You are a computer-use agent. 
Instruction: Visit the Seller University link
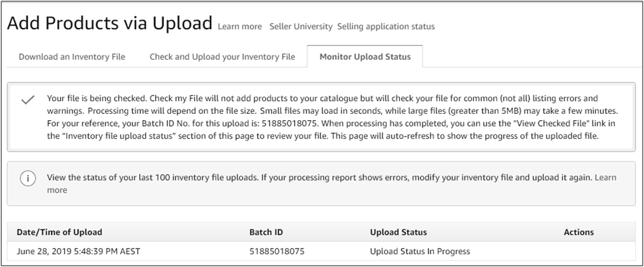coord(301,27)
